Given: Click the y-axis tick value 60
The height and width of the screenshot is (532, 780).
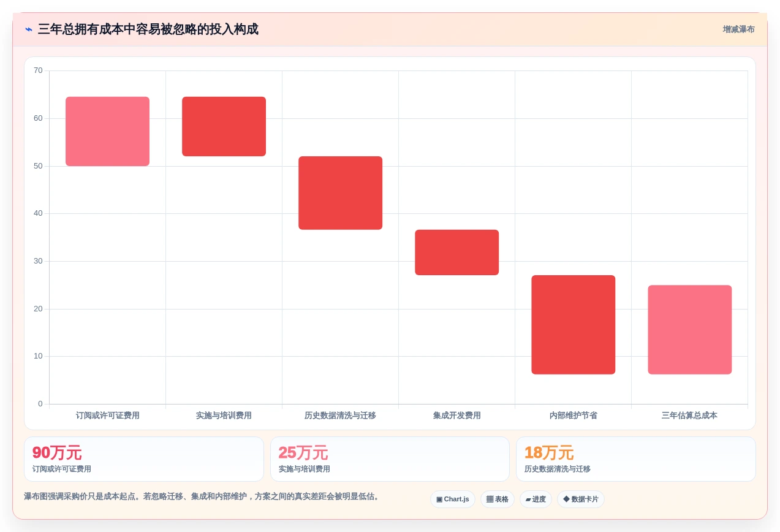Looking at the screenshot, I should [38, 118].
